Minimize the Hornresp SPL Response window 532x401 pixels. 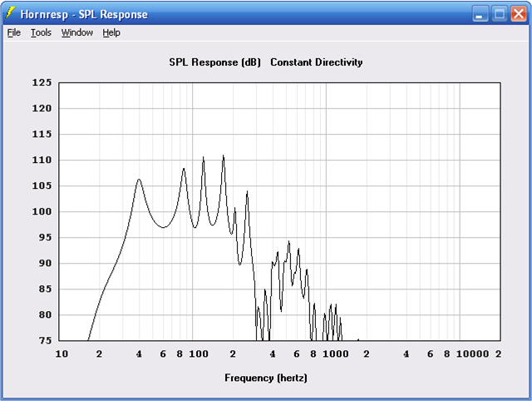pyautogui.click(x=480, y=14)
